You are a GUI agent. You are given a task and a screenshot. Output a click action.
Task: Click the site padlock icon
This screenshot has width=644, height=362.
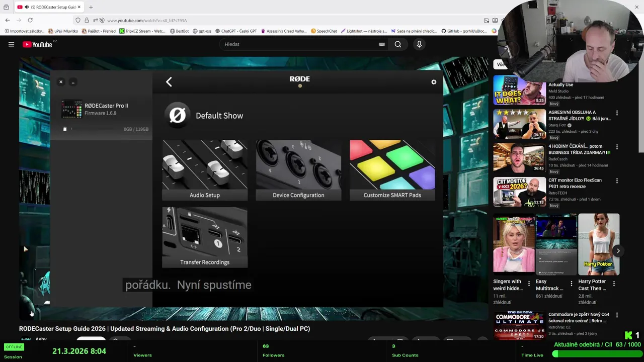coord(87,20)
